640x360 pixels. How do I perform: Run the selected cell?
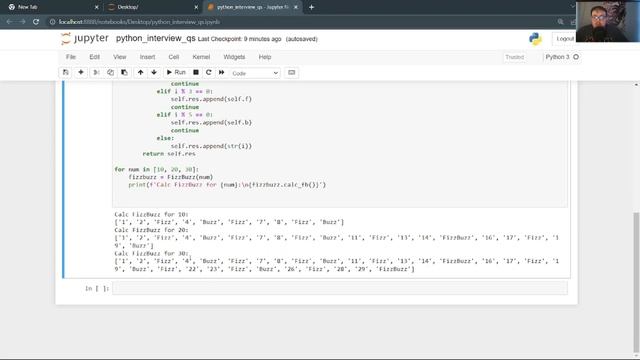tap(176, 73)
